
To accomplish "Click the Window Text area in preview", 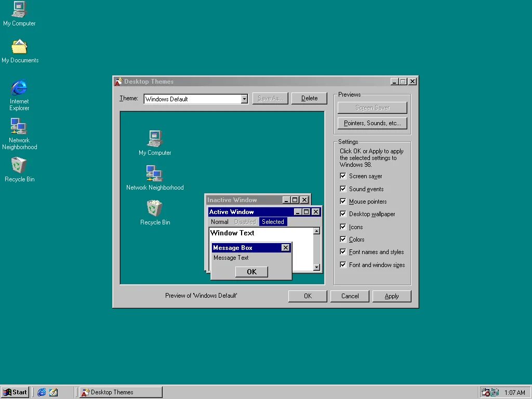I will click(x=232, y=233).
